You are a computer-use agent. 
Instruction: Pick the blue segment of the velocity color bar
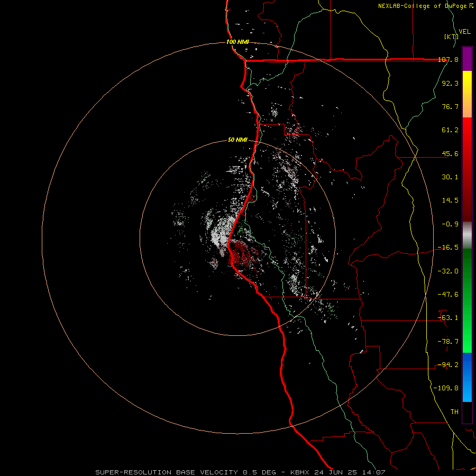tap(467, 377)
